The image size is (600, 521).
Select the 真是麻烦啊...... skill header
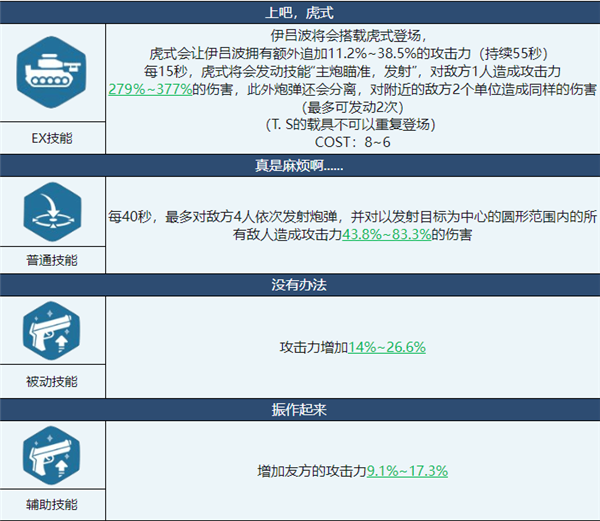[x=300, y=165]
